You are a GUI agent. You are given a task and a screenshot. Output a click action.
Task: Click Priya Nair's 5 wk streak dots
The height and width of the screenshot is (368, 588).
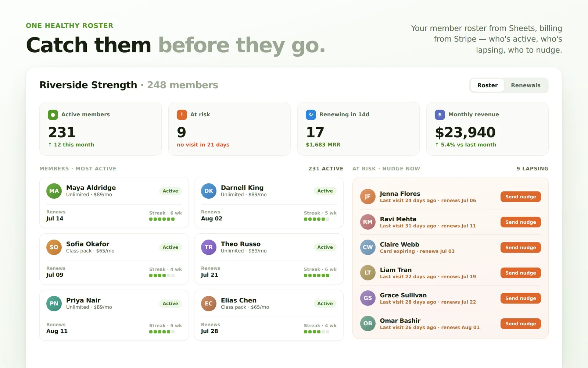(x=162, y=332)
